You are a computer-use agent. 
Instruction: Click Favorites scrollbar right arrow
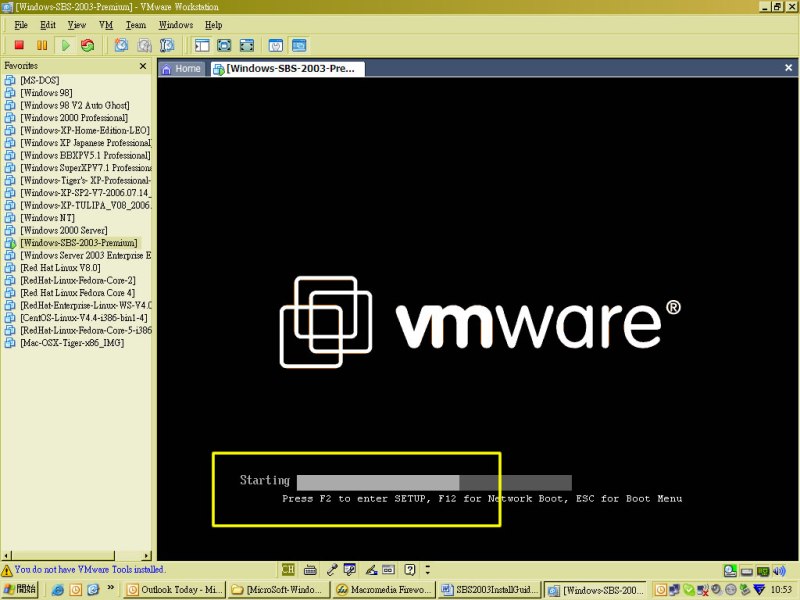tap(147, 556)
